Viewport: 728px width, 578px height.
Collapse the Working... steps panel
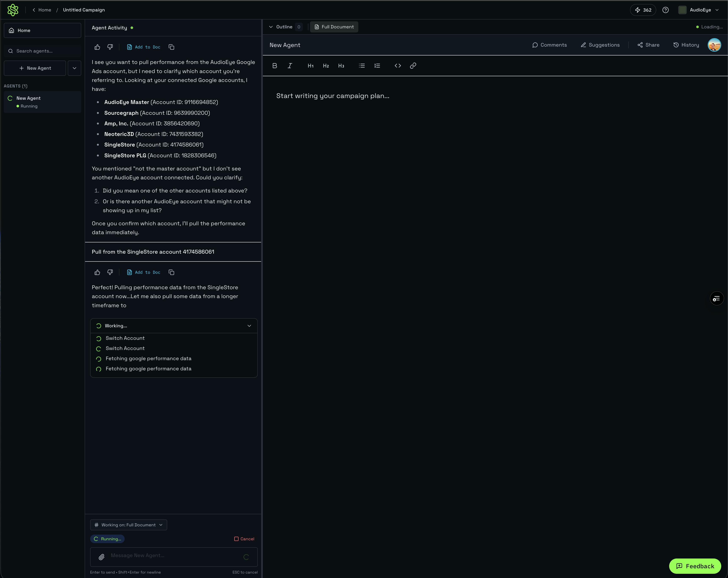click(x=249, y=326)
